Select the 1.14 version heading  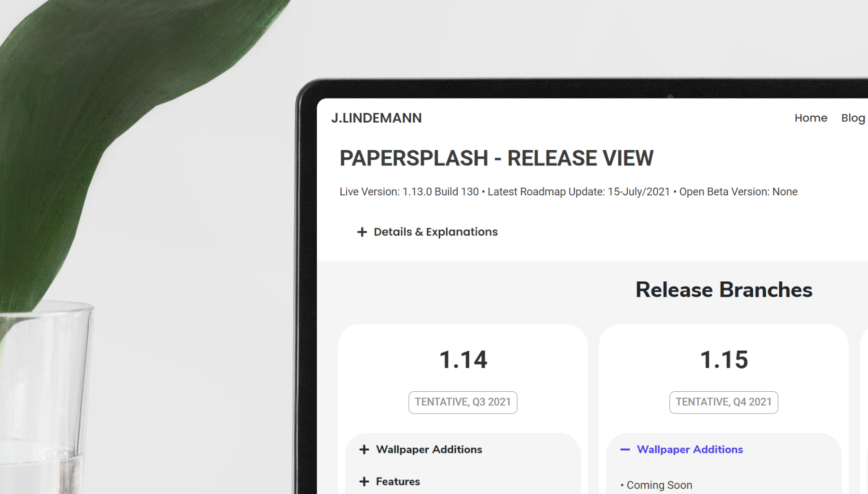[x=463, y=360]
